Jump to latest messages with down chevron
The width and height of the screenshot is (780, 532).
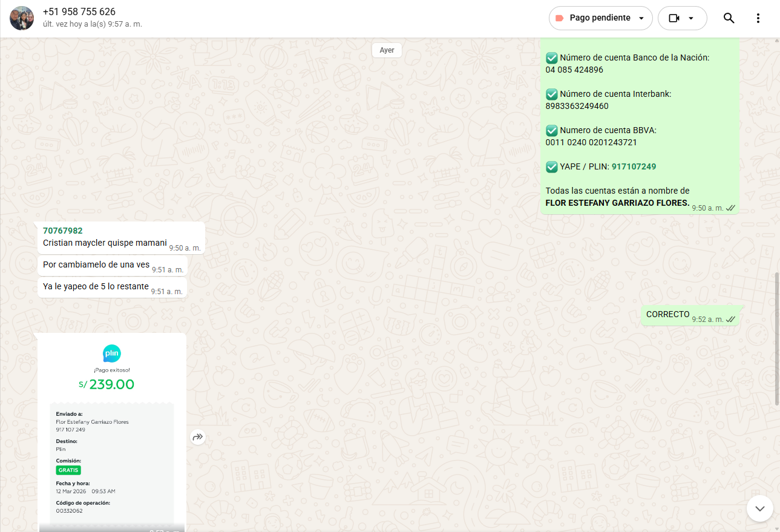[759, 508]
